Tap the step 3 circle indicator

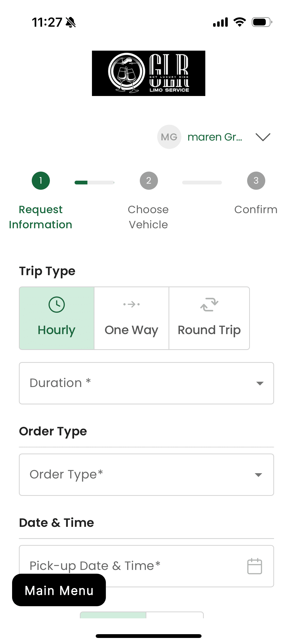click(256, 181)
